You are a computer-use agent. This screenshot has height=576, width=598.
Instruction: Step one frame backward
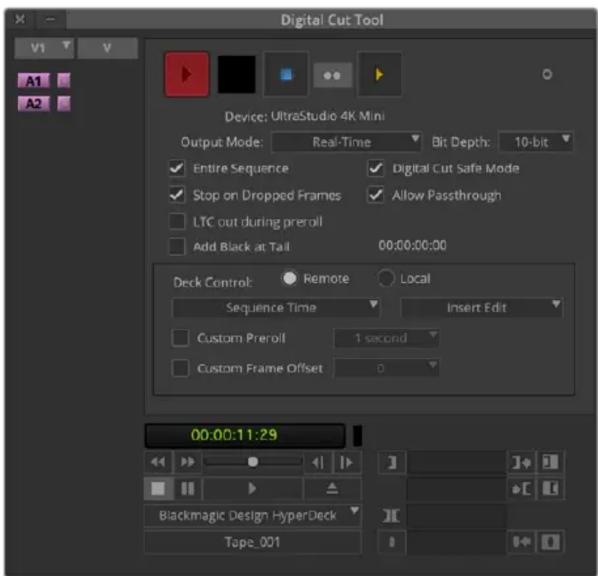point(318,463)
